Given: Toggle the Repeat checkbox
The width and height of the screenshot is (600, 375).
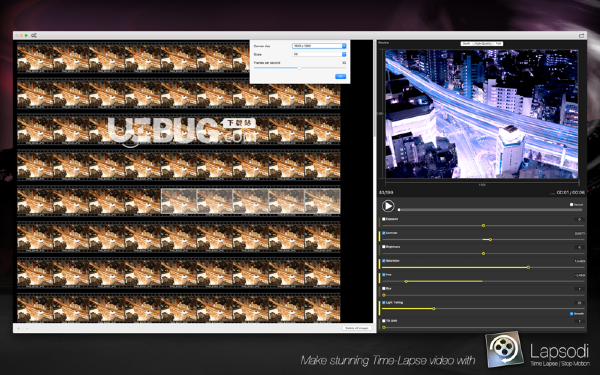Looking at the screenshot, I should click(x=571, y=205).
